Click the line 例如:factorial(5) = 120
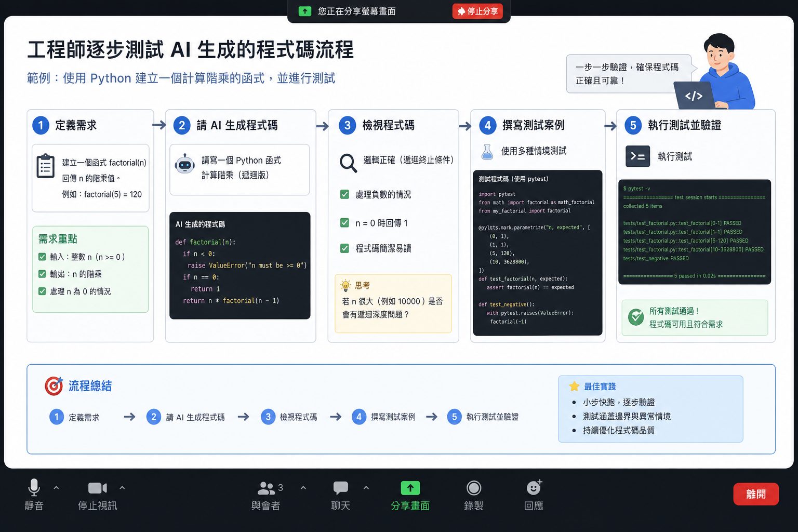Screen dimensions: 798x532 (102, 194)
